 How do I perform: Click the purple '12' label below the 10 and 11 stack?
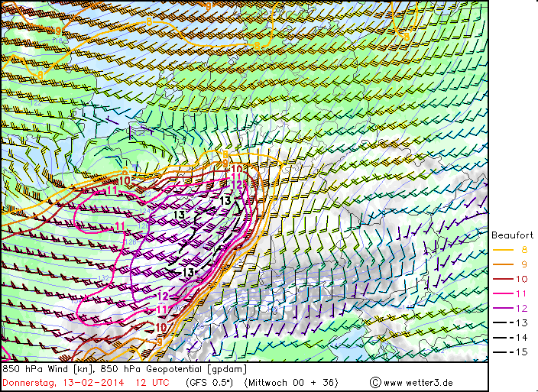click(x=237, y=185)
